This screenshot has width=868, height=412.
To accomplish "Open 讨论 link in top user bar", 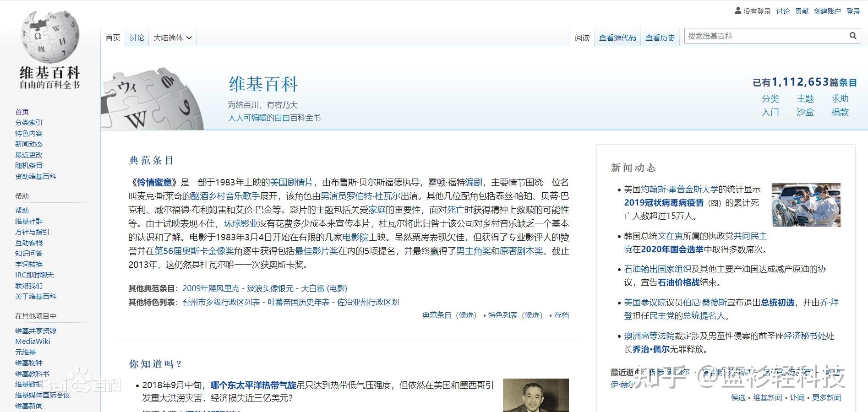I will point(783,11).
